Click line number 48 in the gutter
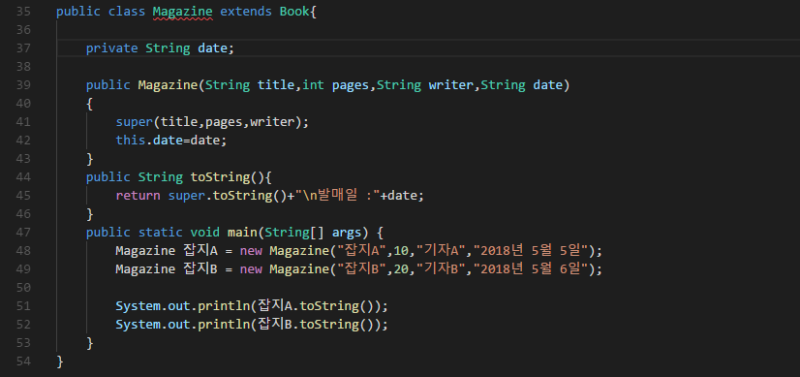 (23, 251)
